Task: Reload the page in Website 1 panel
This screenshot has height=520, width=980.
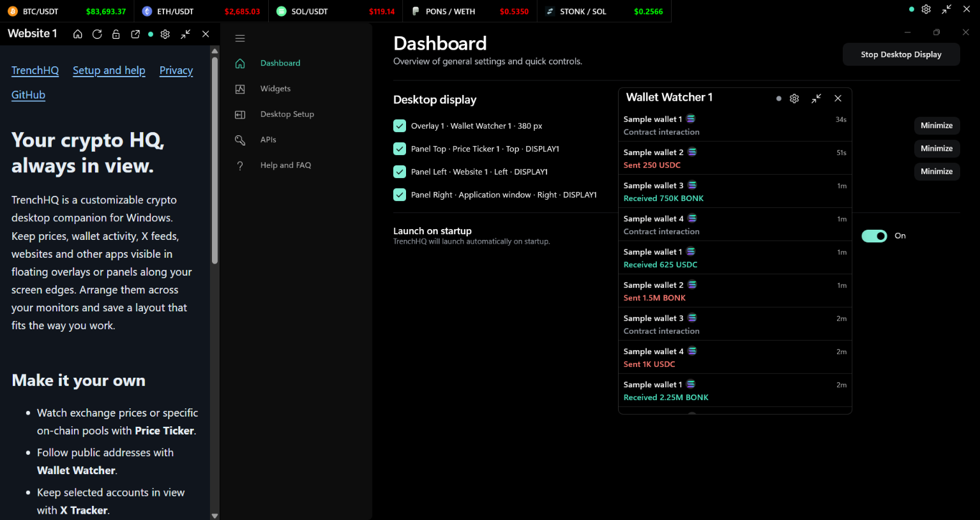Action: click(97, 34)
